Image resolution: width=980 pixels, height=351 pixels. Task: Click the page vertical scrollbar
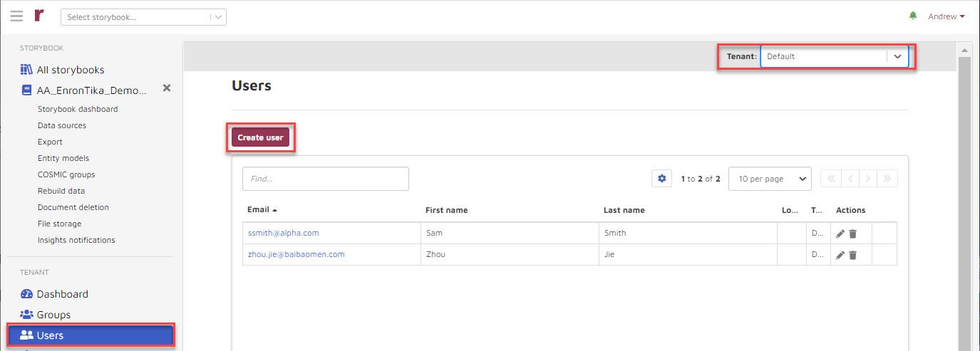[964, 203]
